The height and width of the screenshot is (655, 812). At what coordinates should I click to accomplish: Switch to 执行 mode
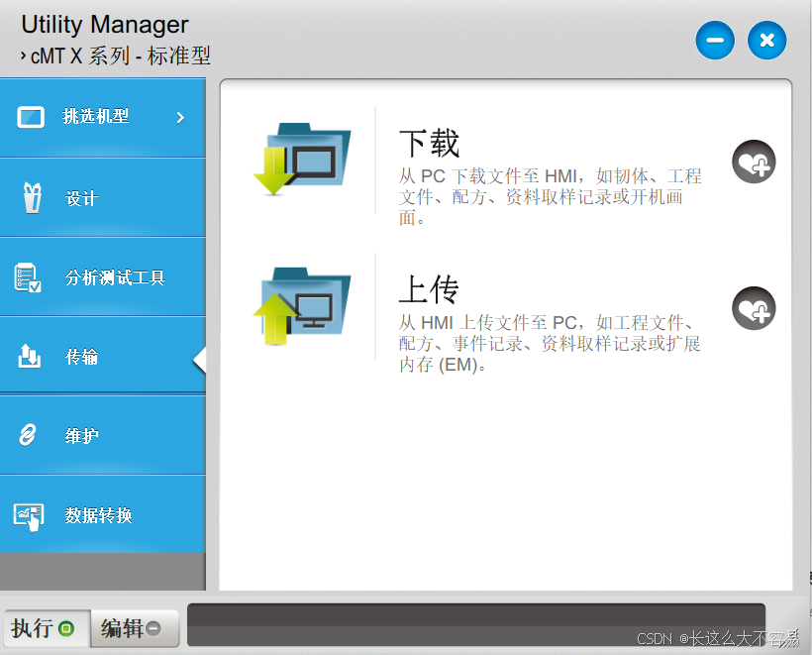(47, 628)
